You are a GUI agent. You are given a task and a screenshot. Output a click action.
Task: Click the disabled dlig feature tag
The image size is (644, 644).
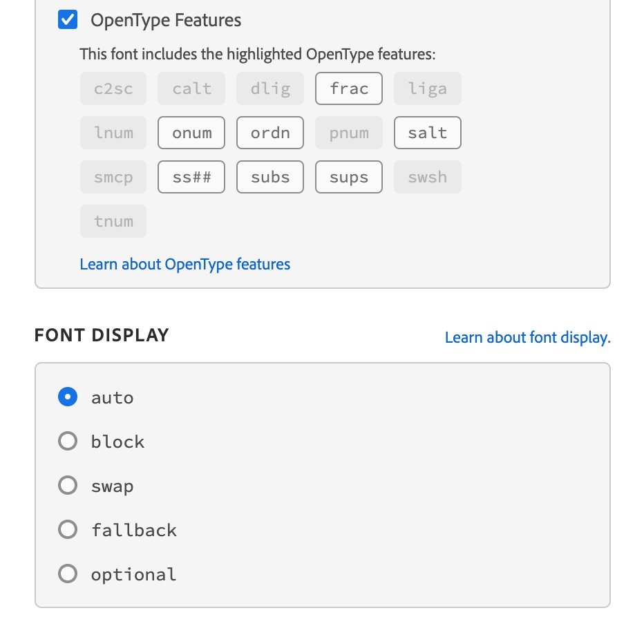point(270,88)
